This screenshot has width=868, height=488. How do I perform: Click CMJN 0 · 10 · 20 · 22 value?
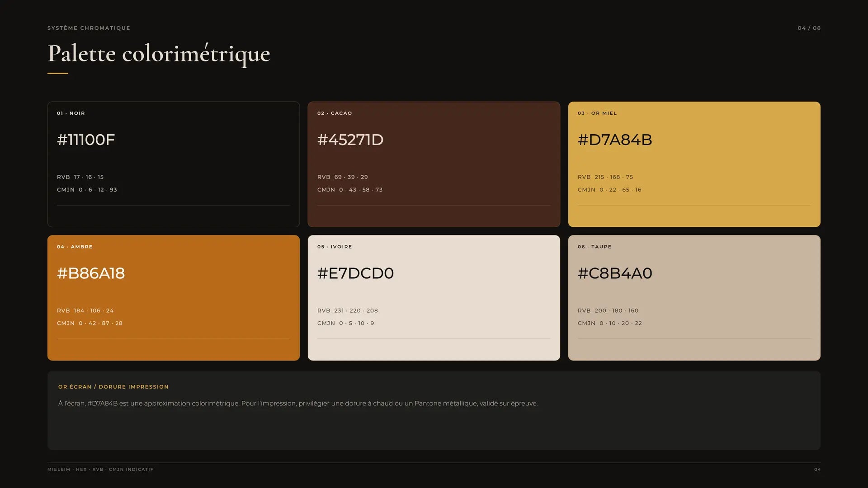pyautogui.click(x=610, y=324)
